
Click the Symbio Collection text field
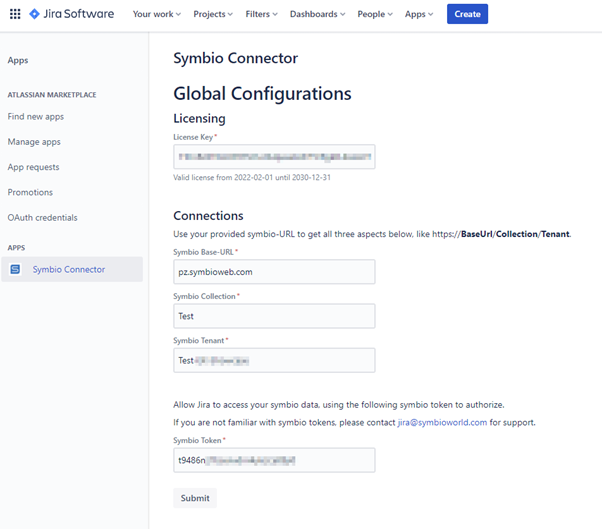(274, 316)
